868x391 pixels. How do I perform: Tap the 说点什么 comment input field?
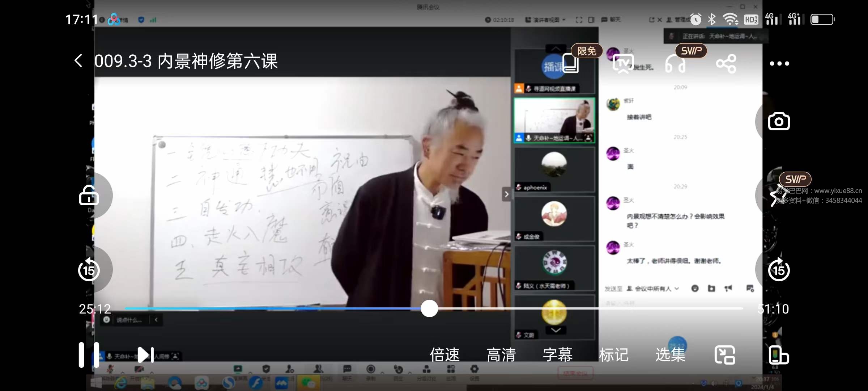(x=128, y=320)
